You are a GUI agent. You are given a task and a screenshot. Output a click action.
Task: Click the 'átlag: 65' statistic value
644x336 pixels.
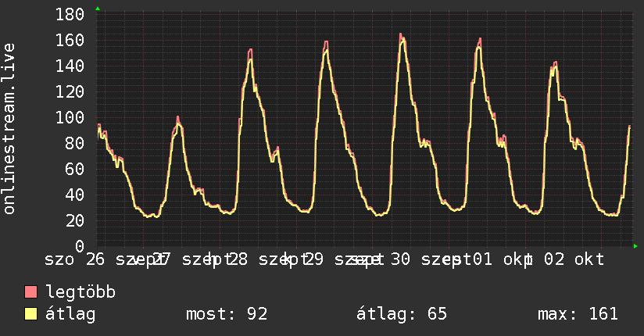401,314
